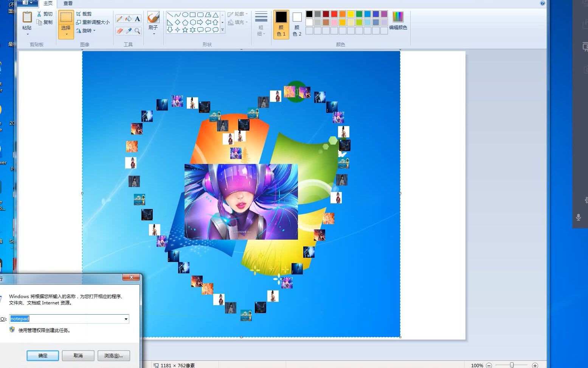Select the Brushes (刷子) tool icon
The height and width of the screenshot is (368, 588).
click(153, 17)
